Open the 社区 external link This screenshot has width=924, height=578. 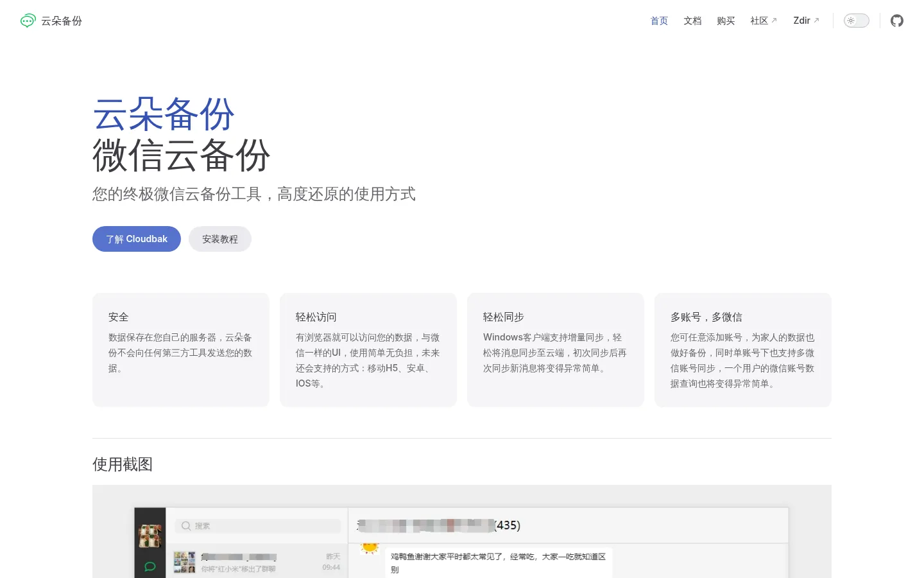pyautogui.click(x=764, y=21)
